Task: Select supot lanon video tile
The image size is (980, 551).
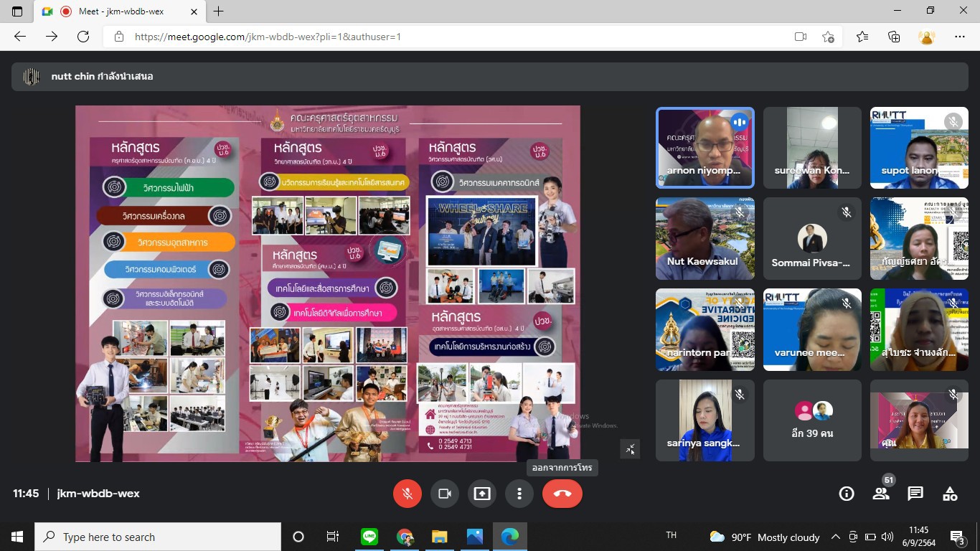Action: (x=919, y=148)
